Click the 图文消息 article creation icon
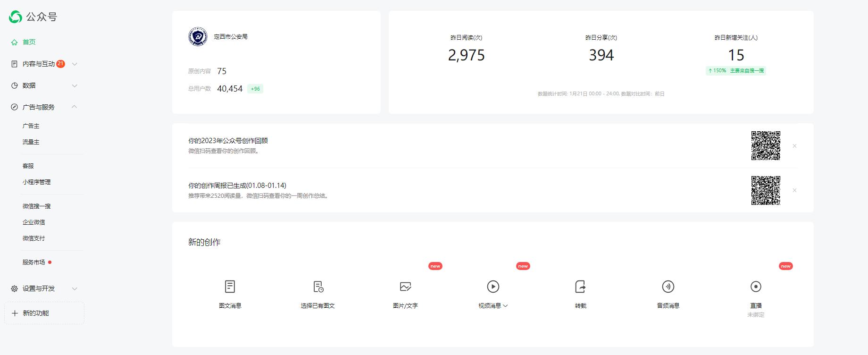 pyautogui.click(x=230, y=287)
